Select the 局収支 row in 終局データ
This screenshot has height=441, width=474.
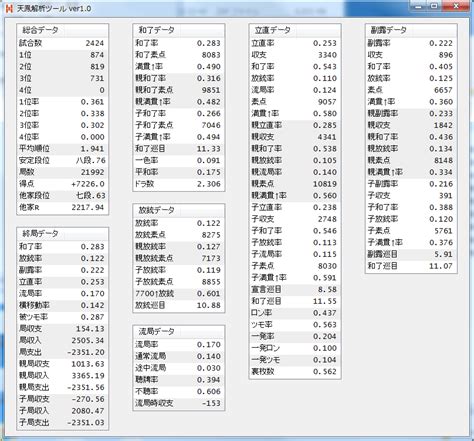coord(62,329)
